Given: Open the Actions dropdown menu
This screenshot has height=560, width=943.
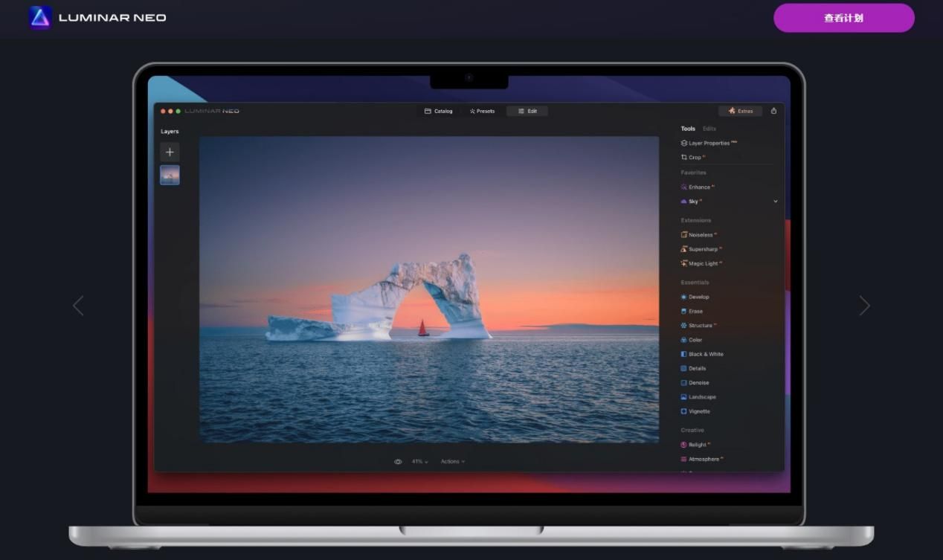Looking at the screenshot, I should point(453,462).
